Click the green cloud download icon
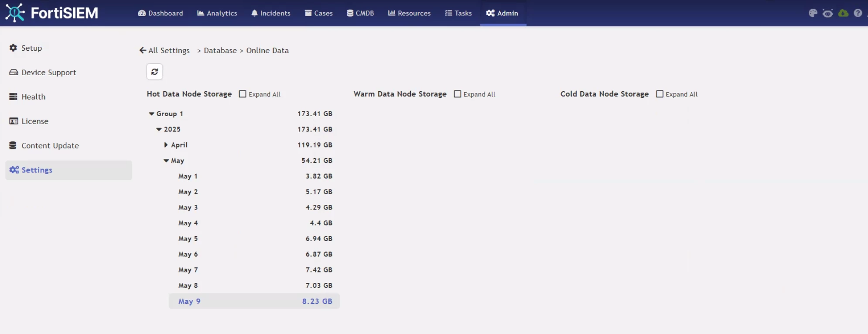Image resolution: width=868 pixels, height=334 pixels. tap(843, 13)
